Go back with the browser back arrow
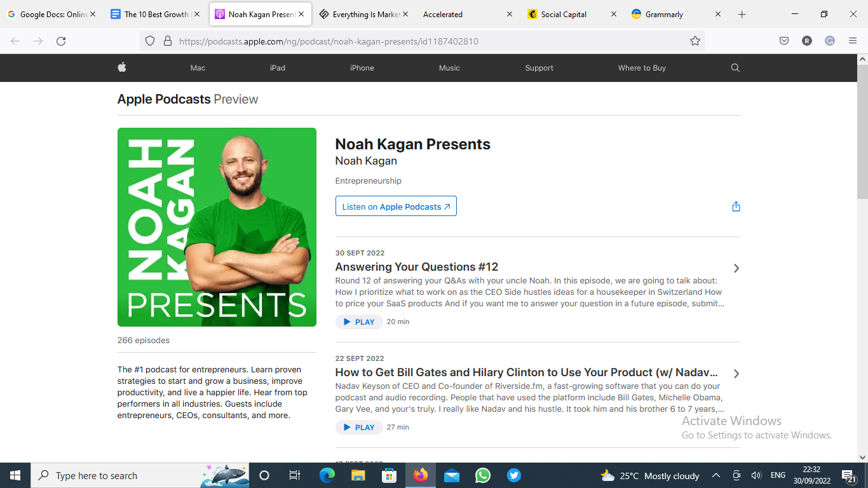 15,41
